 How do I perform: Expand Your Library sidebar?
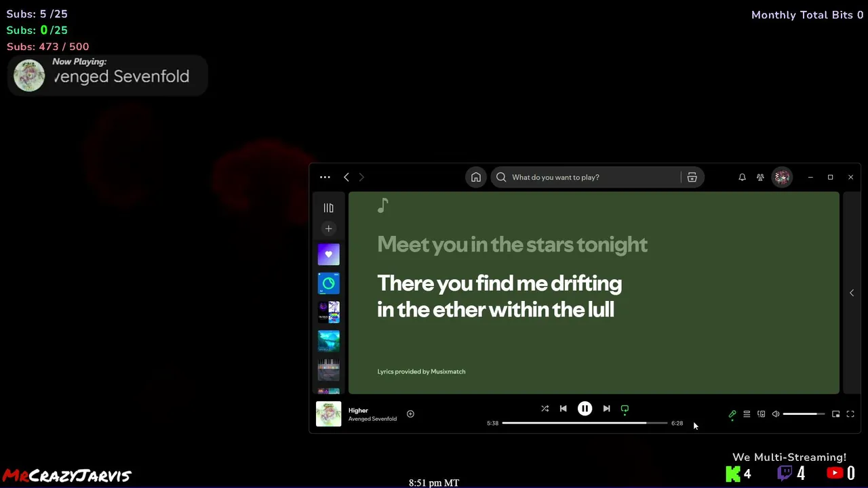328,208
